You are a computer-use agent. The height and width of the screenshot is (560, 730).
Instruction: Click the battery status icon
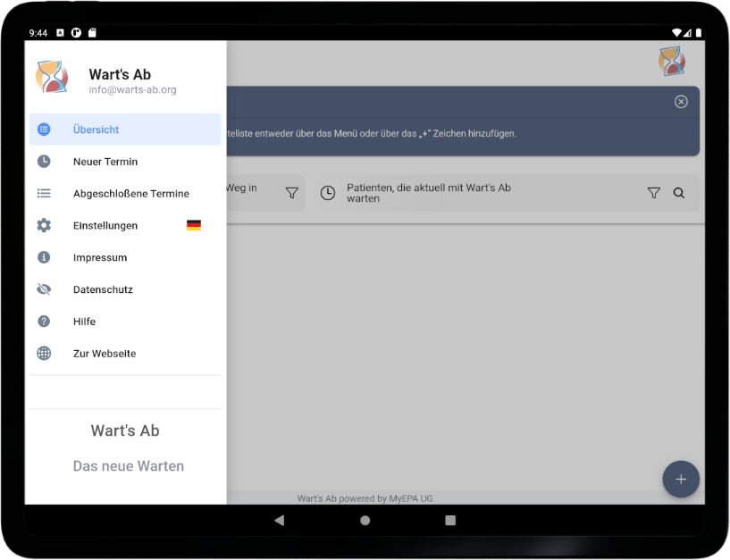(699, 32)
